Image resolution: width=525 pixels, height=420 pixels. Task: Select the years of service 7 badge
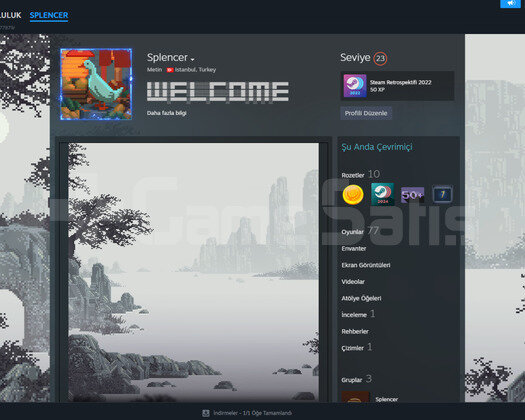pos(443,194)
